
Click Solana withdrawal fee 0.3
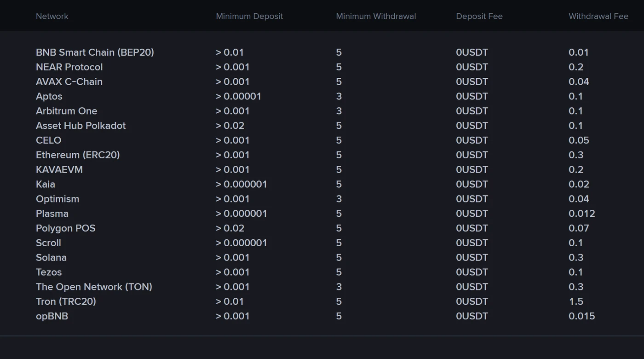click(x=576, y=258)
